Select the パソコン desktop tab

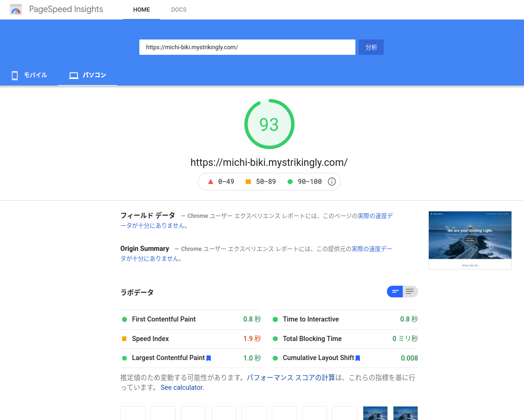(87, 75)
